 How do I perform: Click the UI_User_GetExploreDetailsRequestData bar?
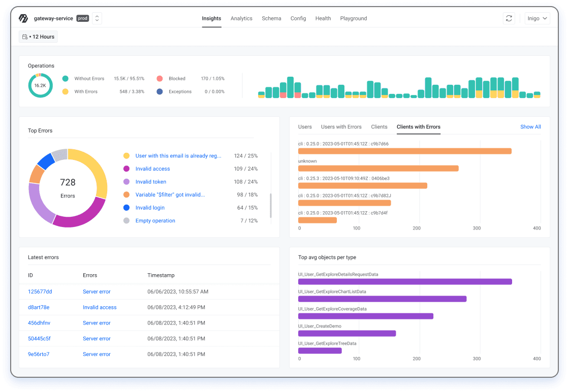tap(405, 282)
